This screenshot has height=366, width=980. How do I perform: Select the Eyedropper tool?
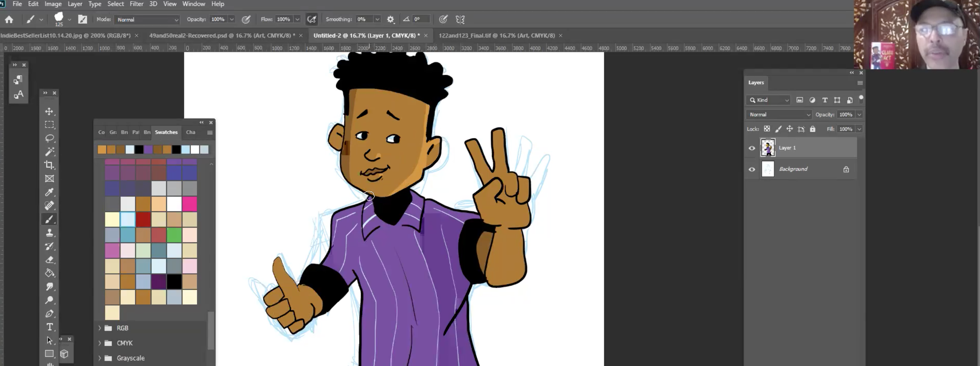[x=49, y=192]
